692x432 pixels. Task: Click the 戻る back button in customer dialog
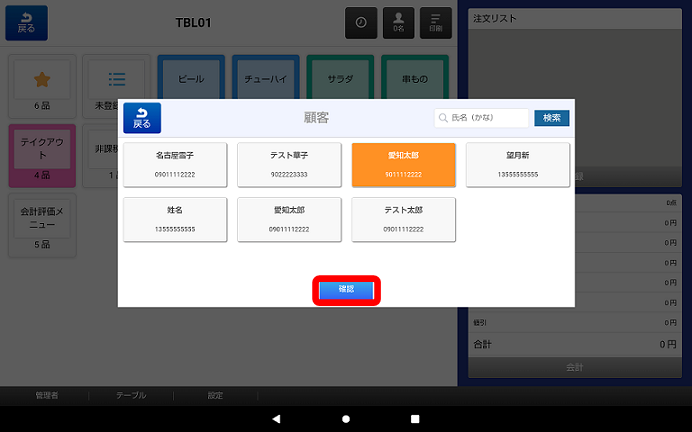pos(142,118)
